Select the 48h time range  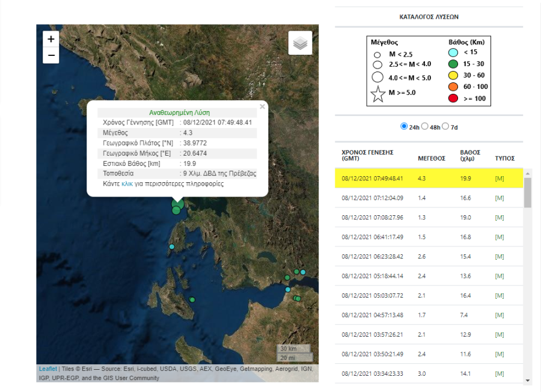(425, 126)
